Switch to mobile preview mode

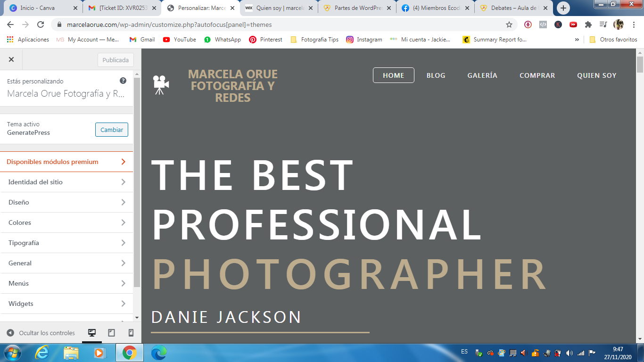tap(131, 333)
